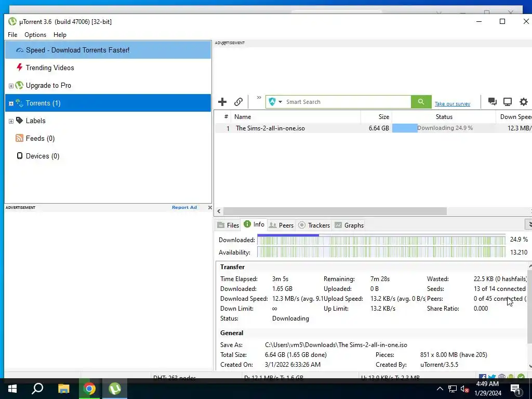The image size is (532, 399).
Task: Click the RSS Feeds orange icon
Action: (x=19, y=138)
